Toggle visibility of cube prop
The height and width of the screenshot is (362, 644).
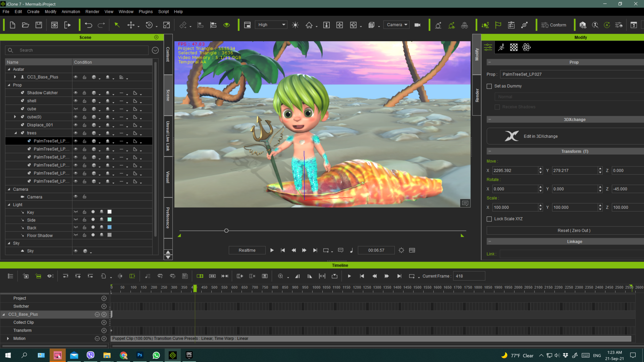coord(76,109)
